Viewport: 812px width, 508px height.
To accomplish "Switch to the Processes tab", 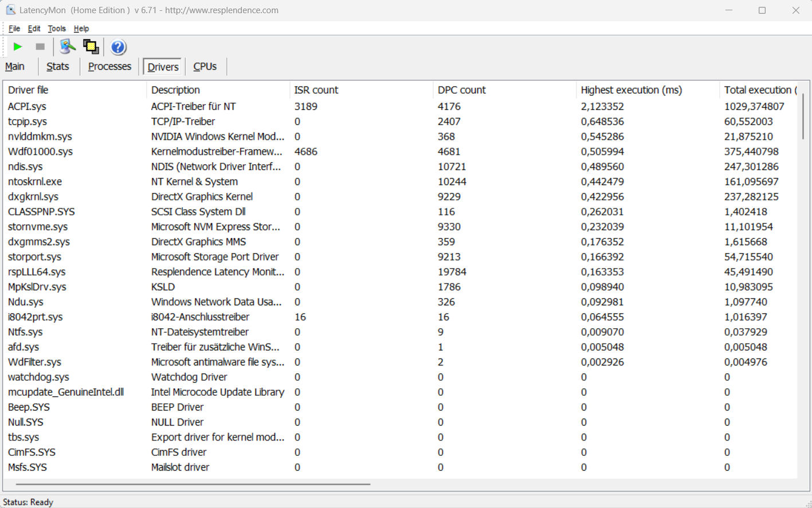I will pos(109,66).
